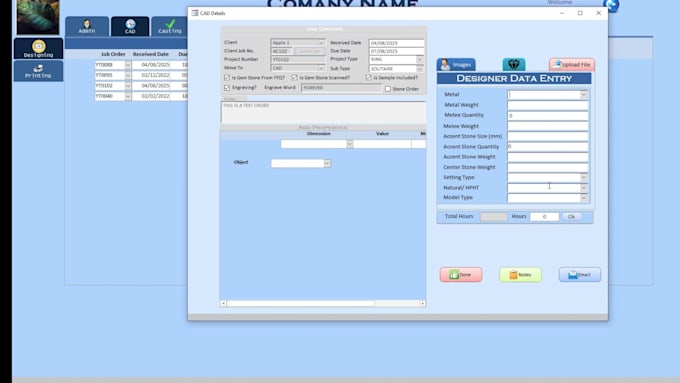Viewport: 680px width, 383px height.
Task: Click the Center Stone Weight field
Action: [548, 167]
